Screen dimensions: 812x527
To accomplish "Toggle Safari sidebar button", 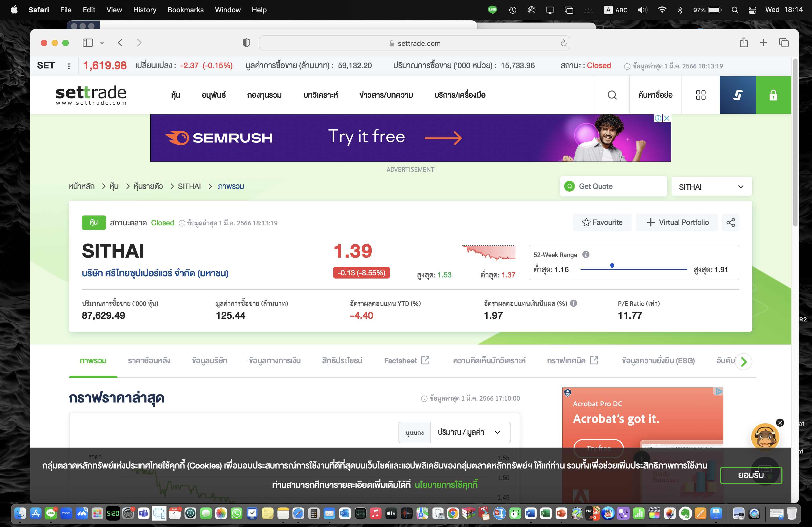I will pyautogui.click(x=88, y=43).
